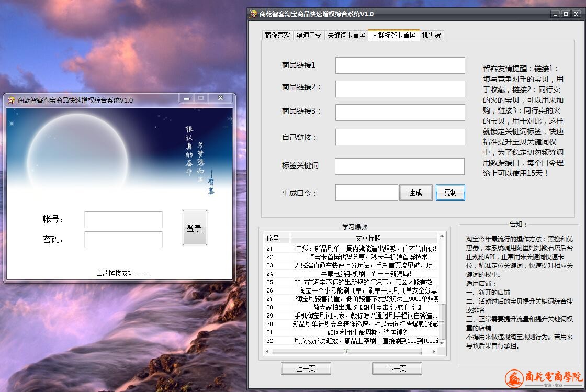
Task: Click the 登录 button
Action: click(195, 228)
